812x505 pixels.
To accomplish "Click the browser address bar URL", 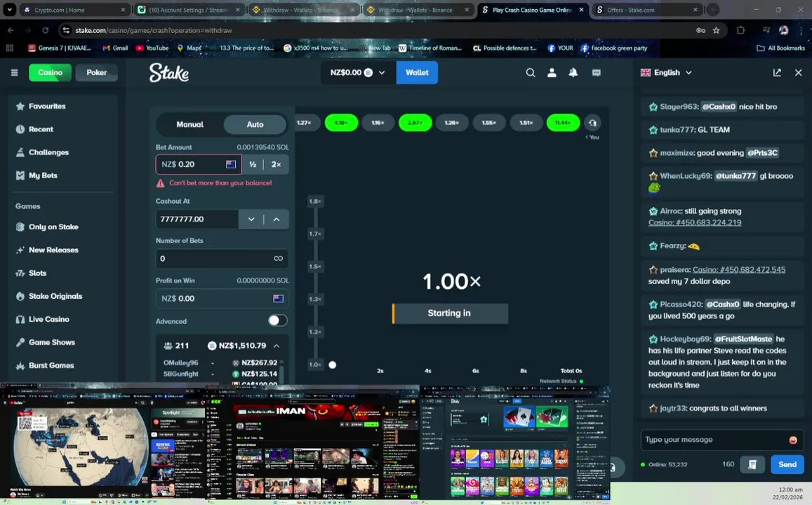I will pyautogui.click(x=153, y=31).
